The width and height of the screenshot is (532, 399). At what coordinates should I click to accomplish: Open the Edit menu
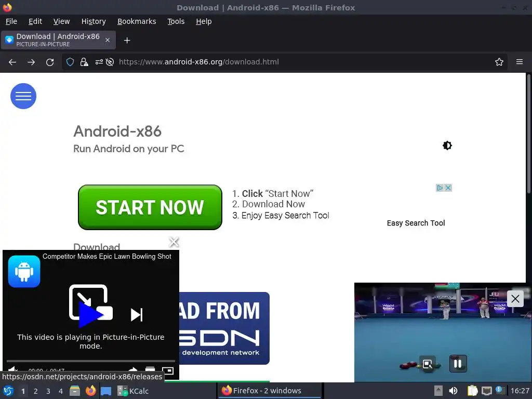click(x=35, y=21)
